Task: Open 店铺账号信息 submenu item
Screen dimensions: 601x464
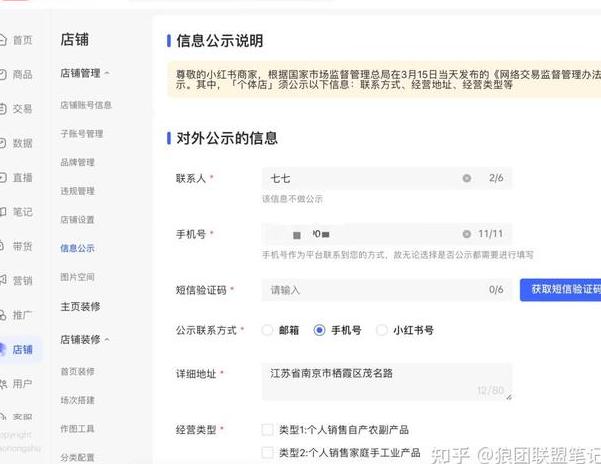Action: click(86, 105)
